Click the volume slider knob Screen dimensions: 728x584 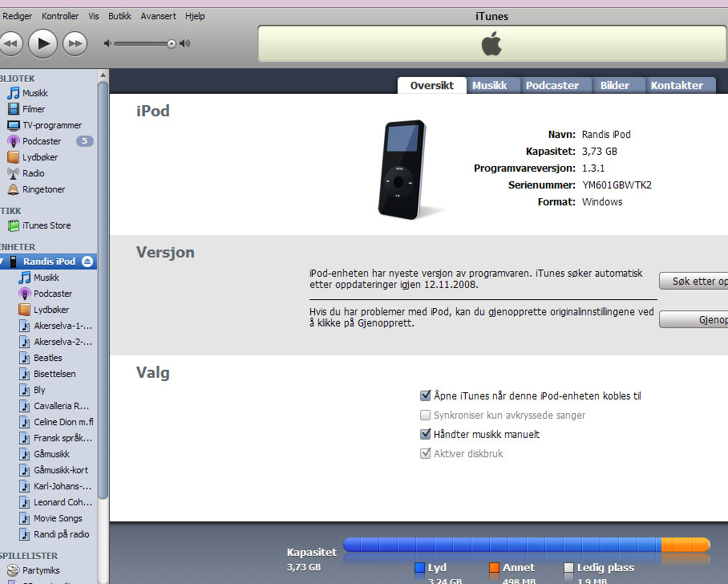[172, 44]
